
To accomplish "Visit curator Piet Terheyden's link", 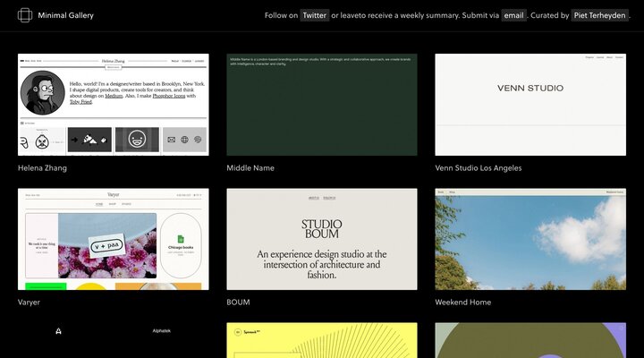I will tap(599, 15).
